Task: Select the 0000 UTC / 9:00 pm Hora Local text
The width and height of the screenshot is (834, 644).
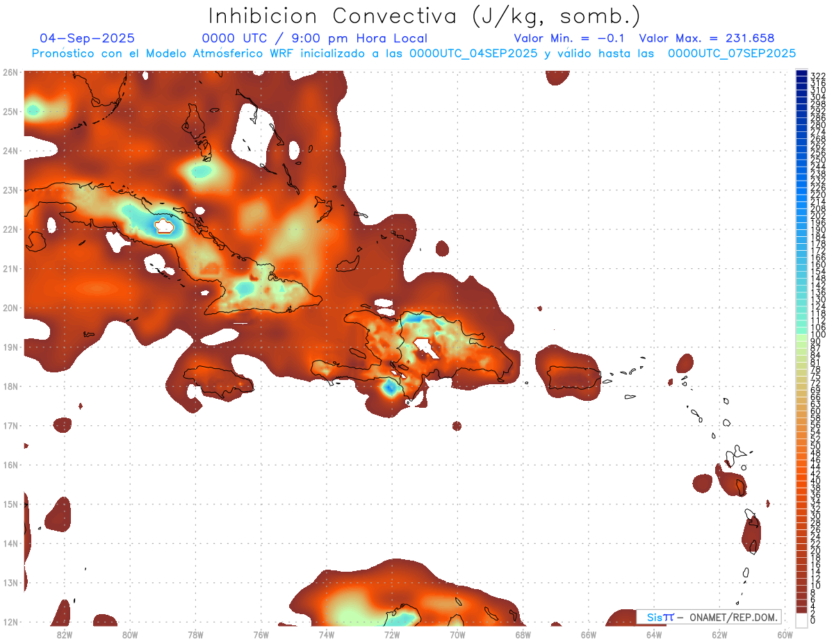Action: coord(314,39)
